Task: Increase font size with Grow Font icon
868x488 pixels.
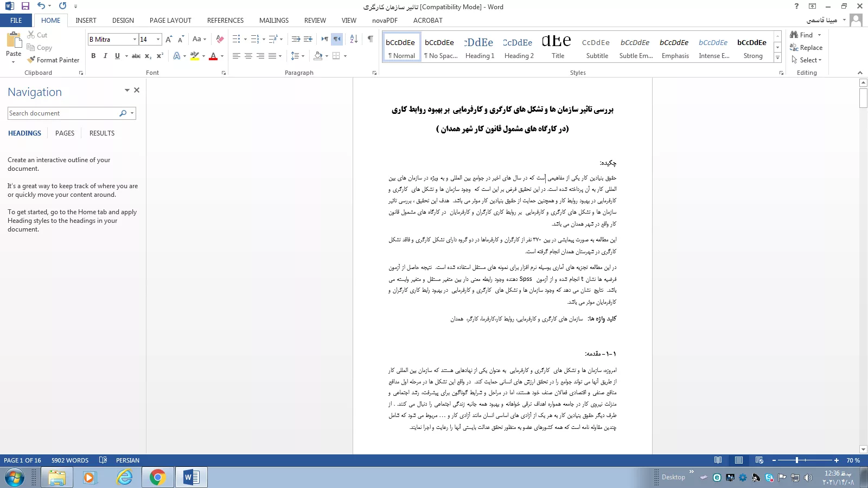Action: click(169, 39)
